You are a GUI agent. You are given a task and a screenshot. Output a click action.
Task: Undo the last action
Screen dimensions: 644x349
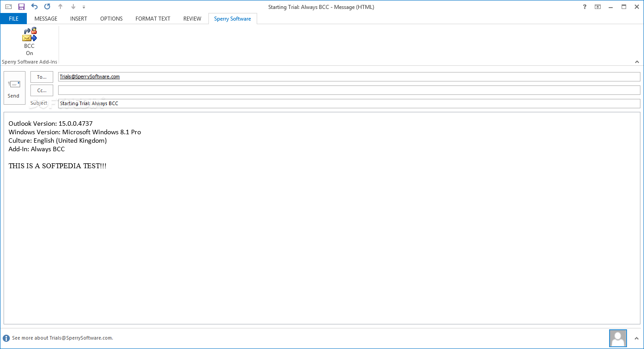(x=34, y=7)
